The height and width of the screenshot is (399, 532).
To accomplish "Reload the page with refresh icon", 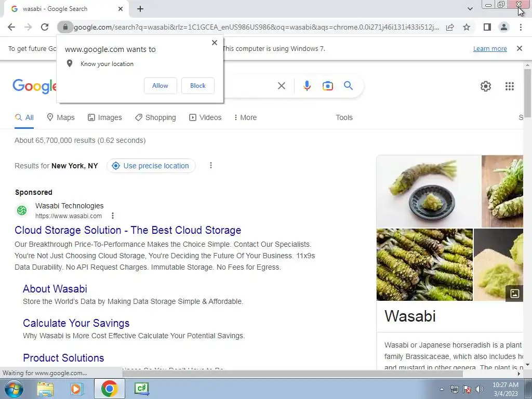I will pos(45,27).
